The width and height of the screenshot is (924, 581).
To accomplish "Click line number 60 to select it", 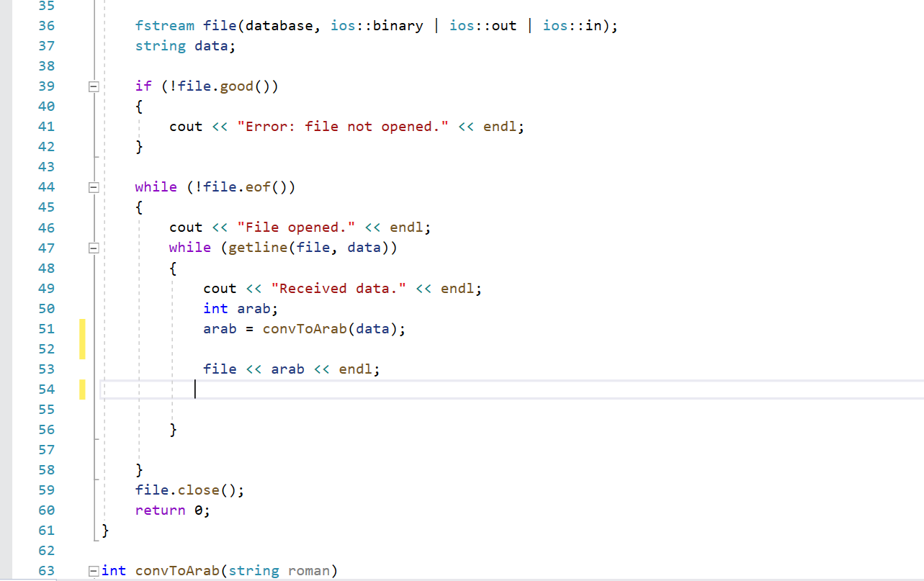I will (x=46, y=510).
